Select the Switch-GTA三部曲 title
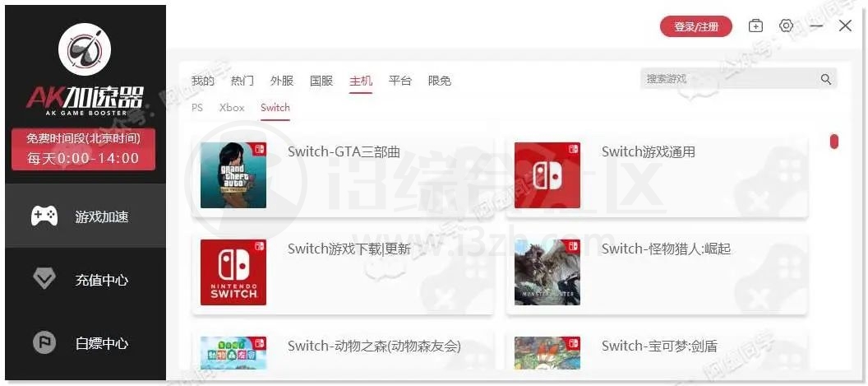Viewport: 868px width, 386px height. [344, 152]
